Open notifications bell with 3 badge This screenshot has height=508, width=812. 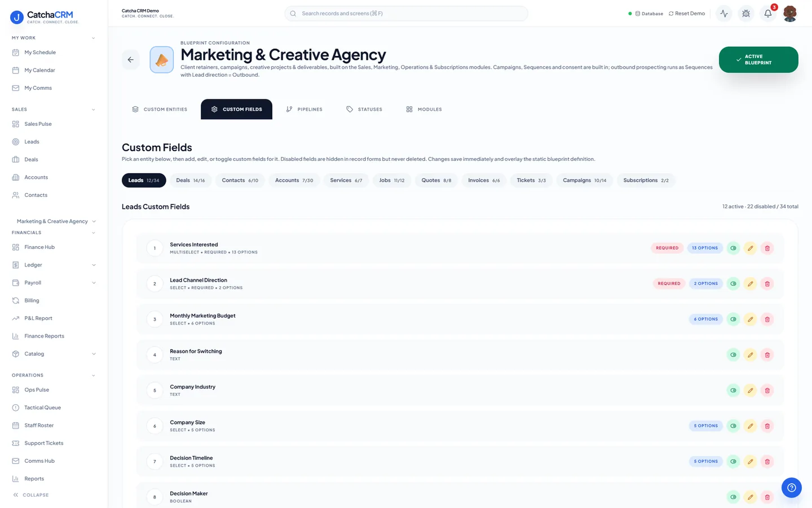768,14
